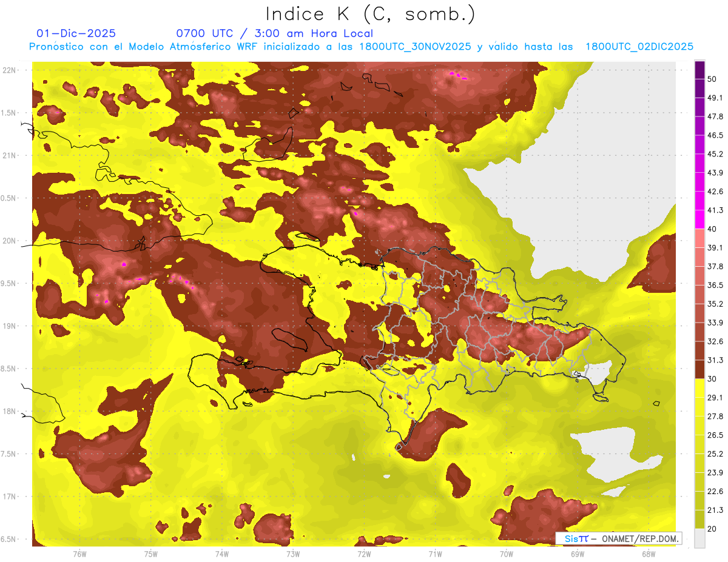This screenshot has width=728, height=562.
Task: Click the color bar value '36.5'
Action: [715, 285]
